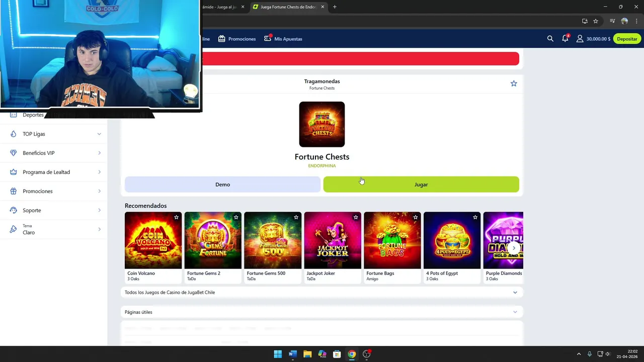Open the Coin Volcano game thumbnail
This screenshot has width=644, height=362.
153,240
